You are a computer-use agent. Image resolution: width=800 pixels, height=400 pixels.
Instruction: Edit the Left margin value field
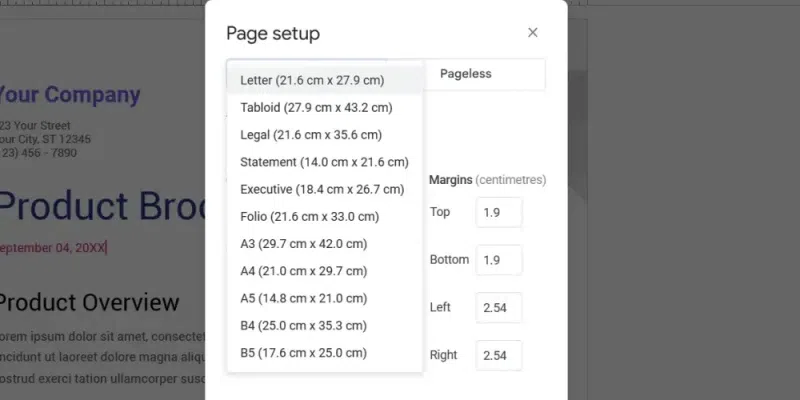pos(499,308)
